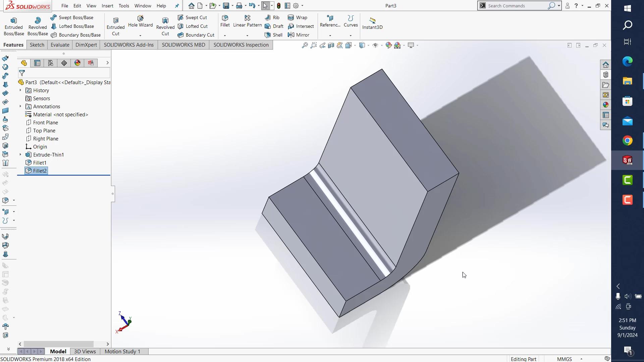Open the Edit Appearance color tool
The width and height of the screenshot is (644, 362).
pyautogui.click(x=388, y=45)
